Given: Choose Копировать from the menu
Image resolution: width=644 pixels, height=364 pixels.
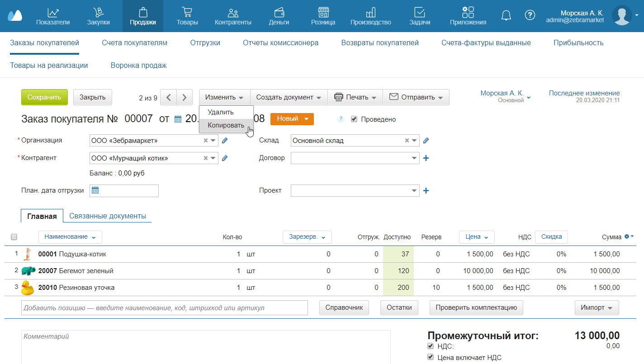Looking at the screenshot, I should [226, 125].
